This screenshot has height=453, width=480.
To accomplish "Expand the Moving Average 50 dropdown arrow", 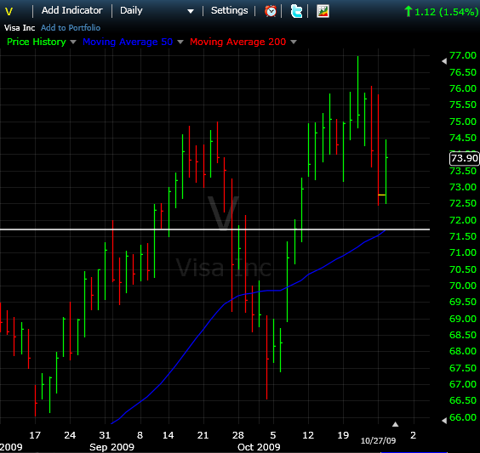I will pyautogui.click(x=180, y=42).
